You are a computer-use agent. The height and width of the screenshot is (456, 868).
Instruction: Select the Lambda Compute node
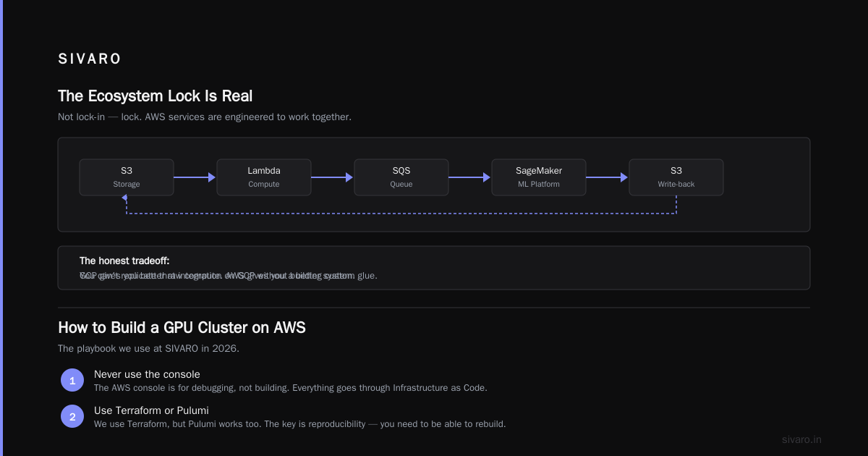pos(264,177)
